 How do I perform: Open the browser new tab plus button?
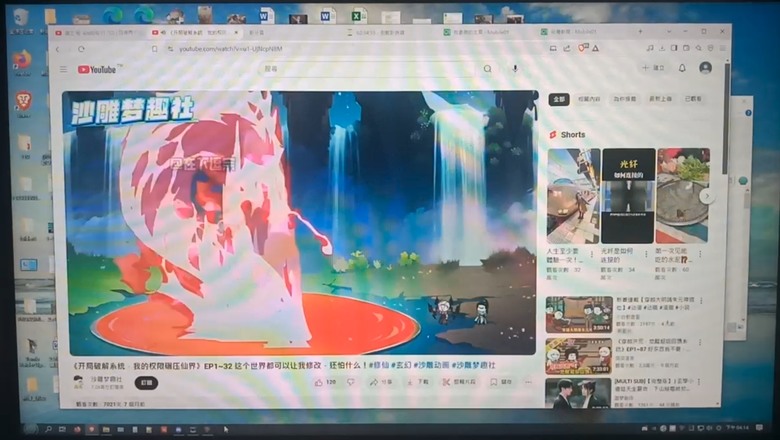pos(640,31)
